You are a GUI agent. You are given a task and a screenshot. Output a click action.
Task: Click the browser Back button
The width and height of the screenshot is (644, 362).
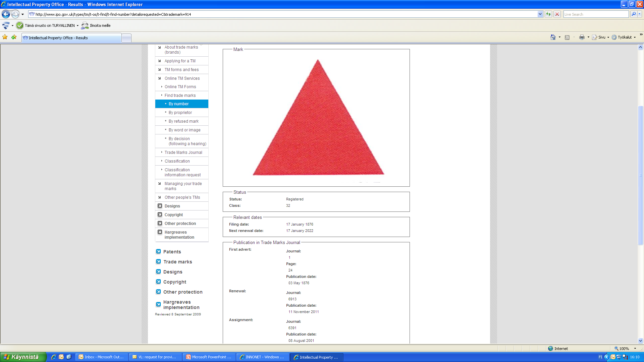[6, 14]
